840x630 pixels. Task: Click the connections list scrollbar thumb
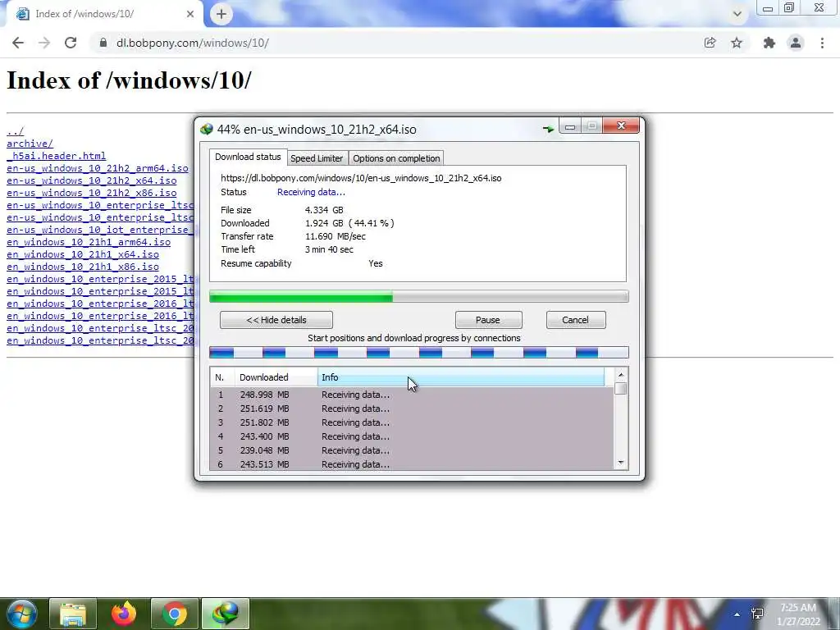click(x=620, y=388)
